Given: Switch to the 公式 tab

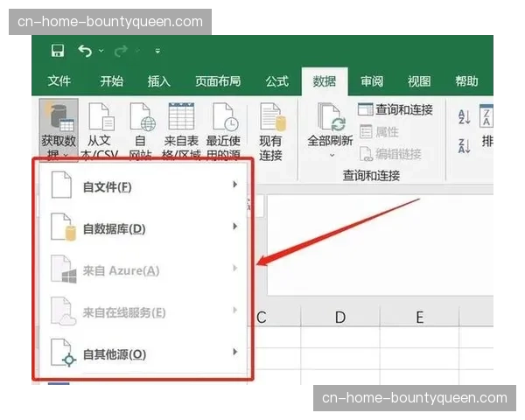Looking at the screenshot, I should point(276,81).
